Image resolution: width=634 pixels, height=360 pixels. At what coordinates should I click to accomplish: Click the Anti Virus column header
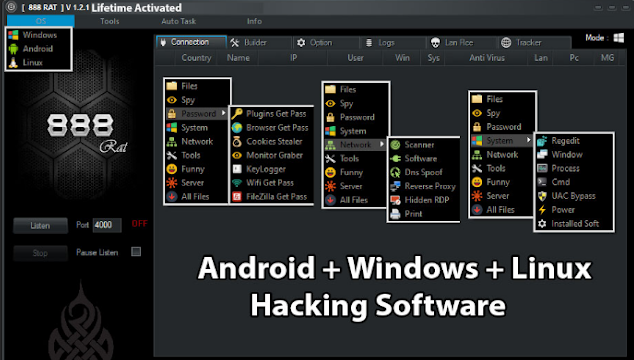(x=487, y=58)
